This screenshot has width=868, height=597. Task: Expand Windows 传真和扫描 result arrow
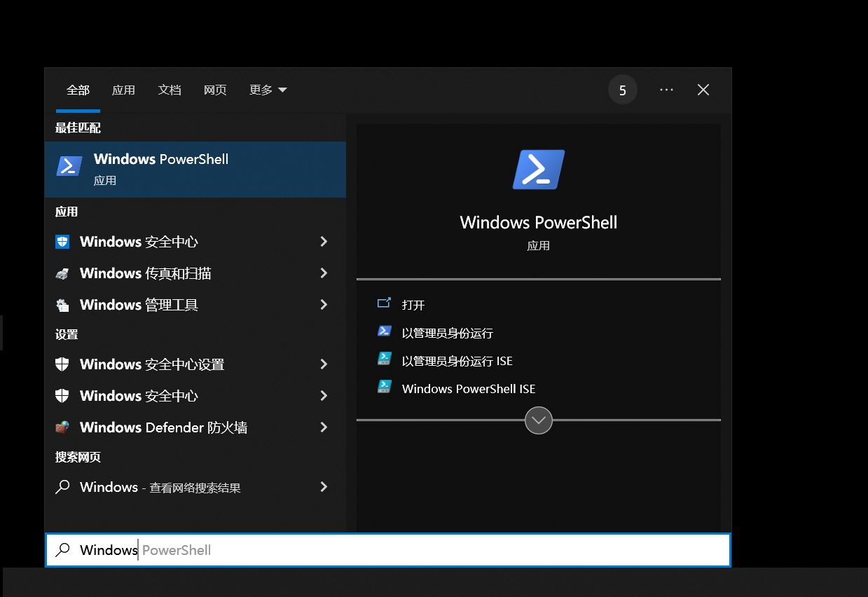pyautogui.click(x=324, y=273)
